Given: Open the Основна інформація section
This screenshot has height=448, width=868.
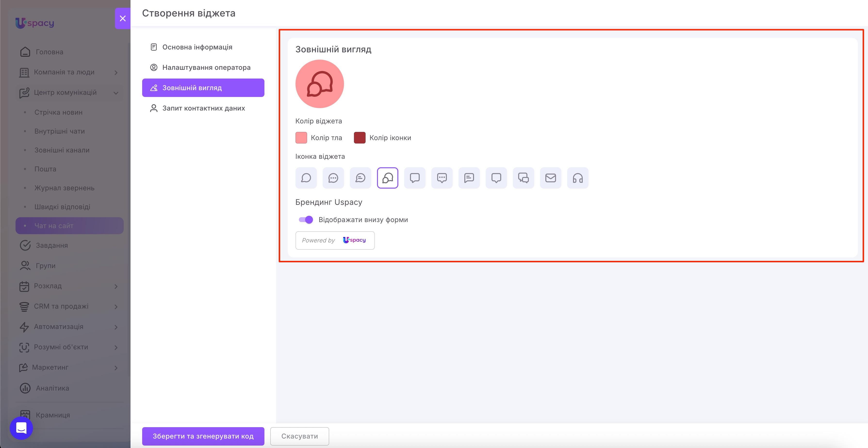Looking at the screenshot, I should pyautogui.click(x=203, y=47).
